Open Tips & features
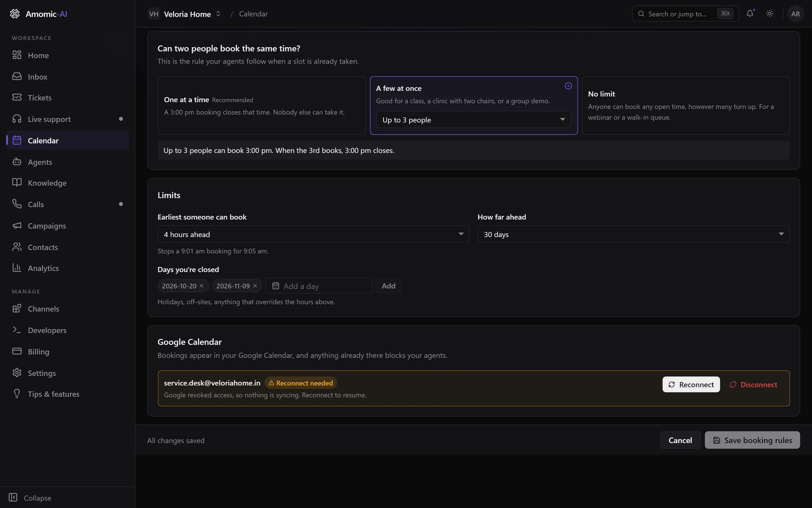 68,394
